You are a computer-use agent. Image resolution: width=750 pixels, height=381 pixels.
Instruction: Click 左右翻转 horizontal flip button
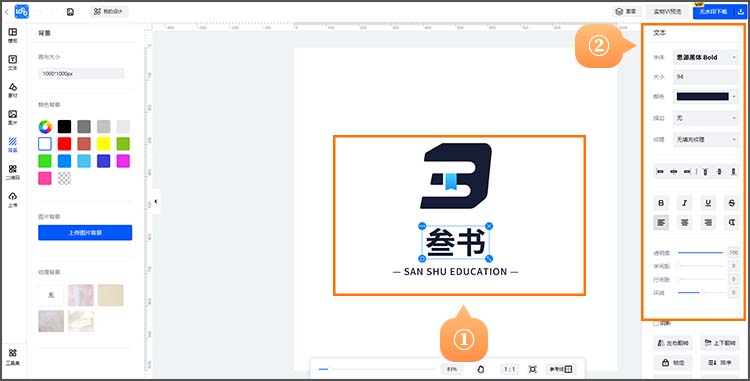[673, 343]
